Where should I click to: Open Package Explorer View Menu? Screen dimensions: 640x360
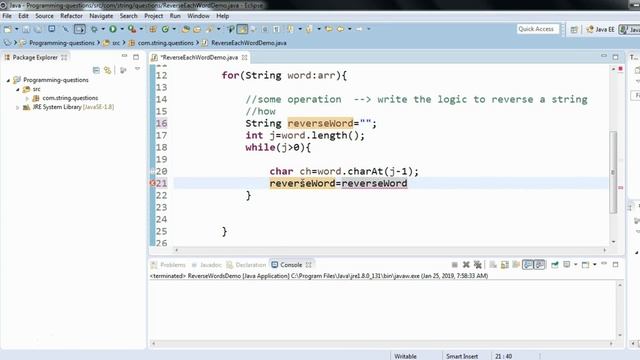[x=138, y=69]
